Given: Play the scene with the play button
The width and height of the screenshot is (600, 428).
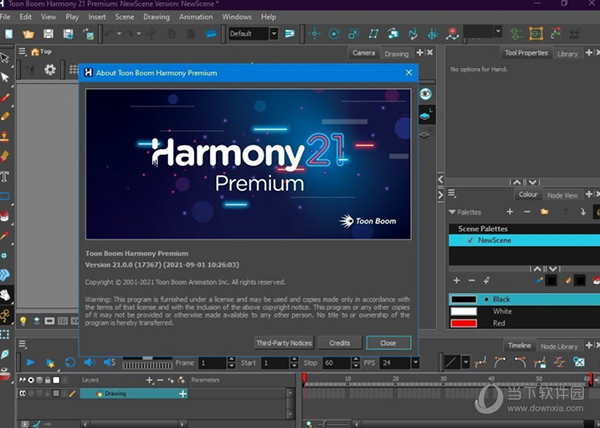Looking at the screenshot, I should coord(31,362).
